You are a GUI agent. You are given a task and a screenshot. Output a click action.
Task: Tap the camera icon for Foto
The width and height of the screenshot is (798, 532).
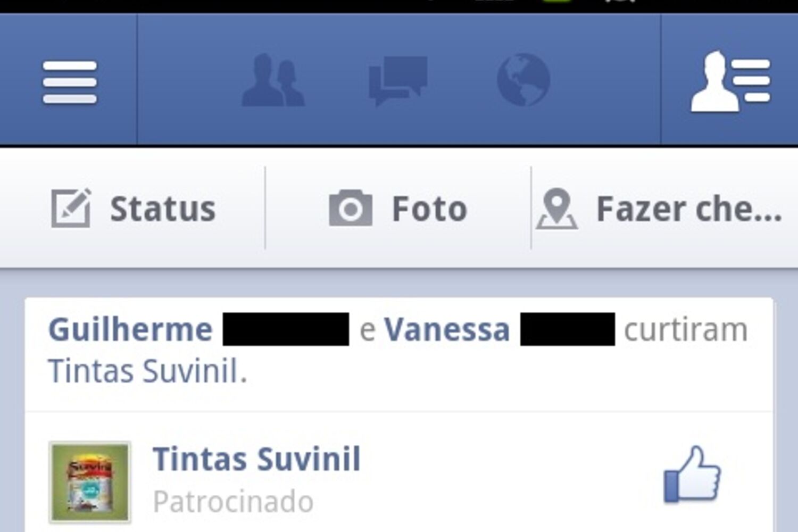pyautogui.click(x=350, y=208)
